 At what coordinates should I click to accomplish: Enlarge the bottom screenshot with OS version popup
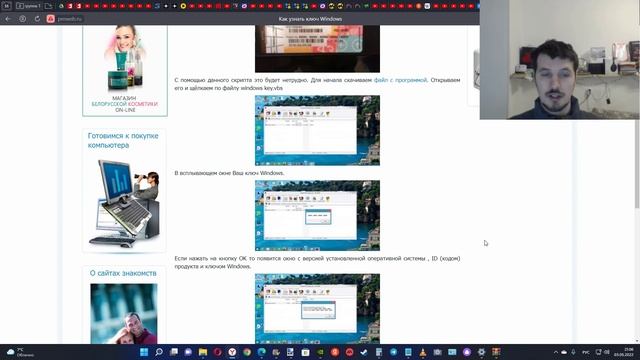click(x=317, y=309)
